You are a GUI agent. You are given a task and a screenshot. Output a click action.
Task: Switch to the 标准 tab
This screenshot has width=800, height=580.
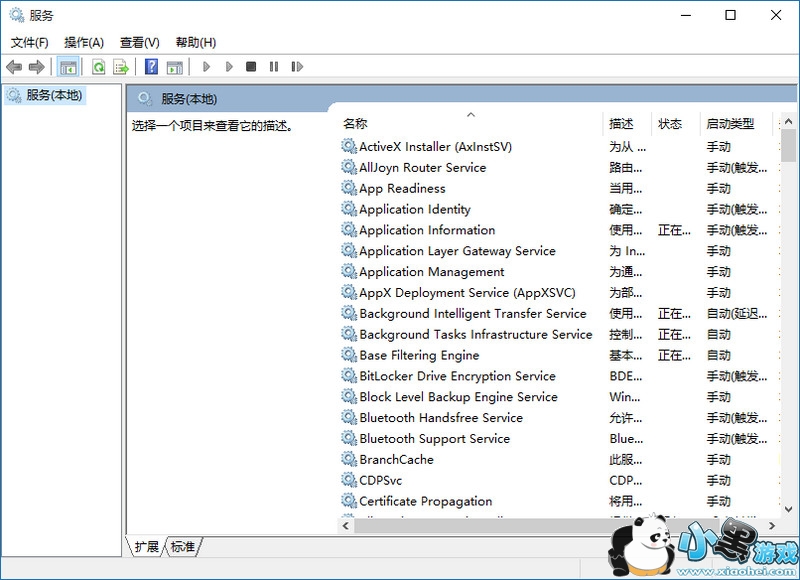(183, 546)
